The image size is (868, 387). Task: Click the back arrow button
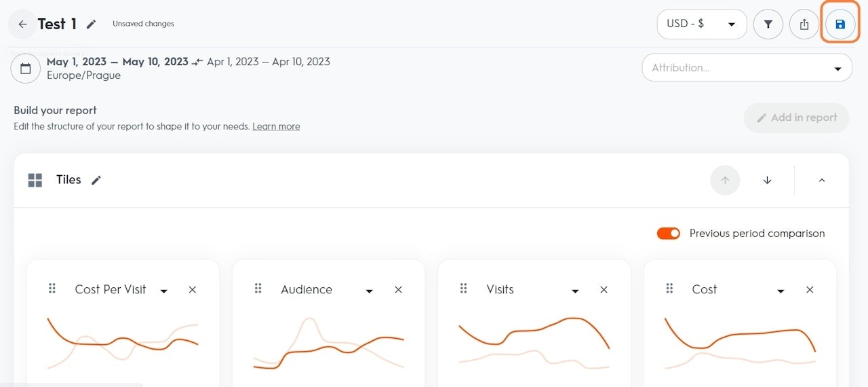pos(22,24)
